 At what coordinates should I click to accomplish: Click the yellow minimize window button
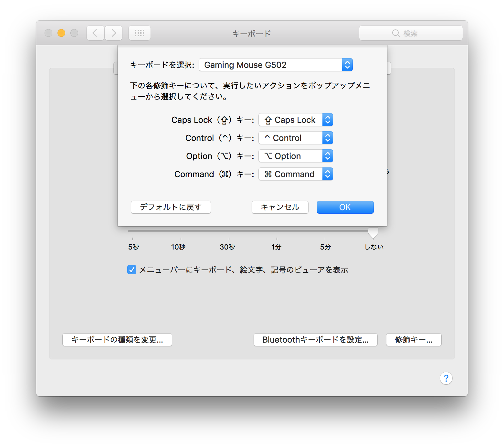pos(61,33)
